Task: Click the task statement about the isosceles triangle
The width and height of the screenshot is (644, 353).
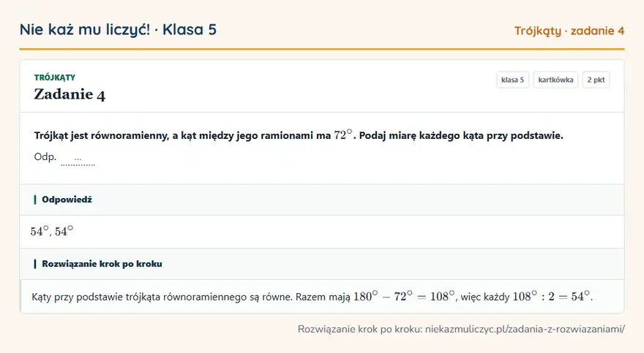Action: pyautogui.click(x=299, y=135)
